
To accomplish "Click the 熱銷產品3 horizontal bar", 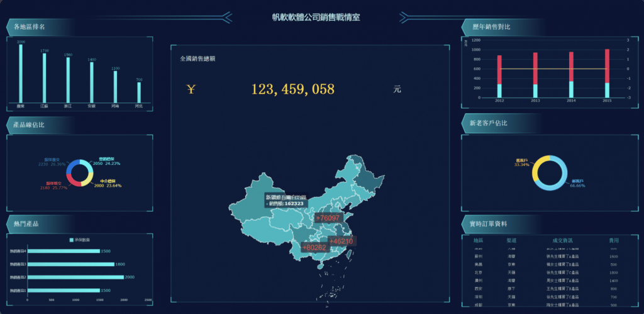I will (70, 264).
